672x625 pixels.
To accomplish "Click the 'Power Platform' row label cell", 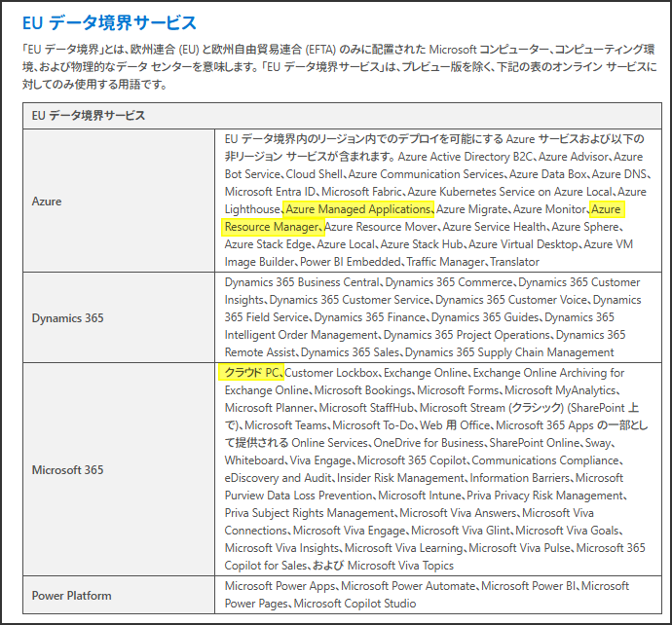I will click(x=119, y=595).
